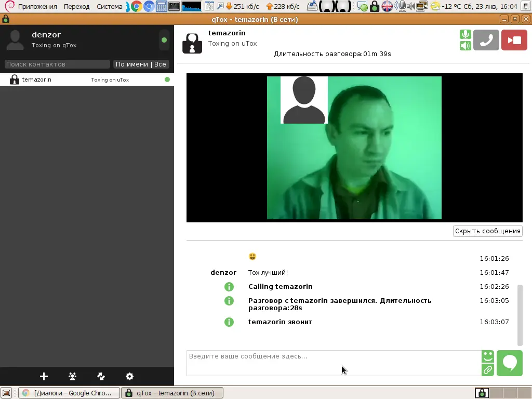Click the 'Скрыть сообщения' button
Image resolution: width=532 pixels, height=399 pixels.
click(x=487, y=231)
